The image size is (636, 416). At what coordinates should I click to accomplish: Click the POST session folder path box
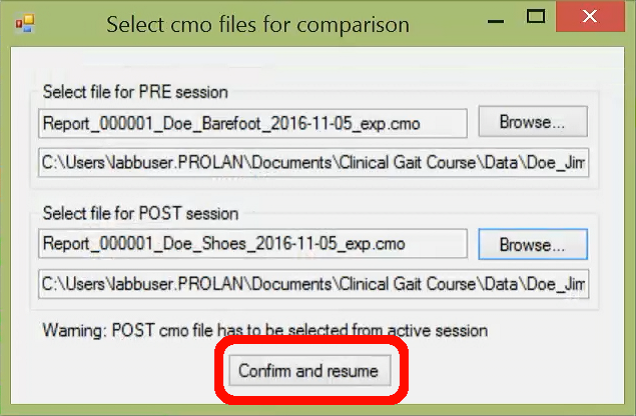point(314,284)
